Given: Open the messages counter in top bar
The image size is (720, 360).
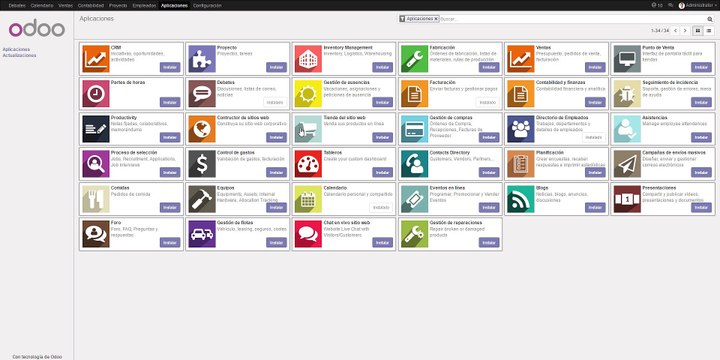Looking at the screenshot, I should point(657,6).
